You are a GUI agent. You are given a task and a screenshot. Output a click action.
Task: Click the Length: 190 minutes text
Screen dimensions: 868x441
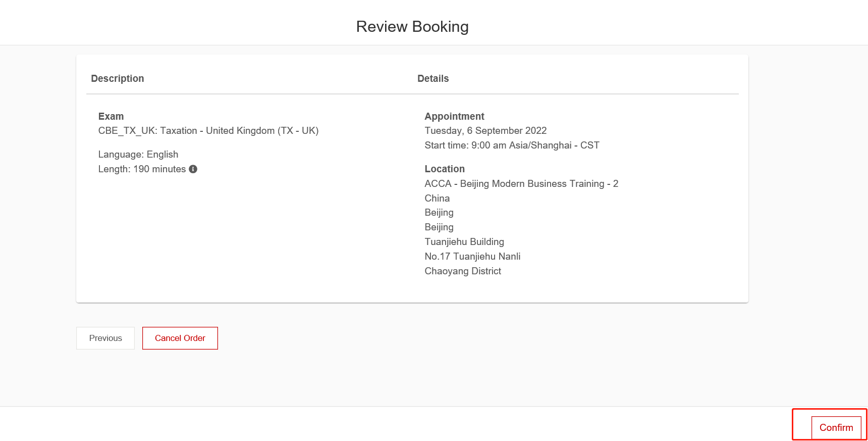(142, 169)
